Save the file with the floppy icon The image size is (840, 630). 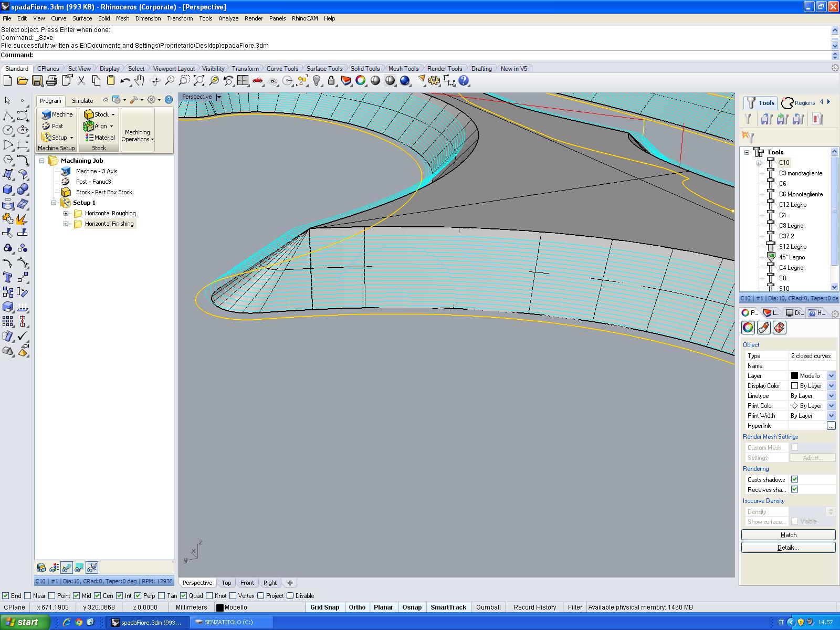coord(37,80)
